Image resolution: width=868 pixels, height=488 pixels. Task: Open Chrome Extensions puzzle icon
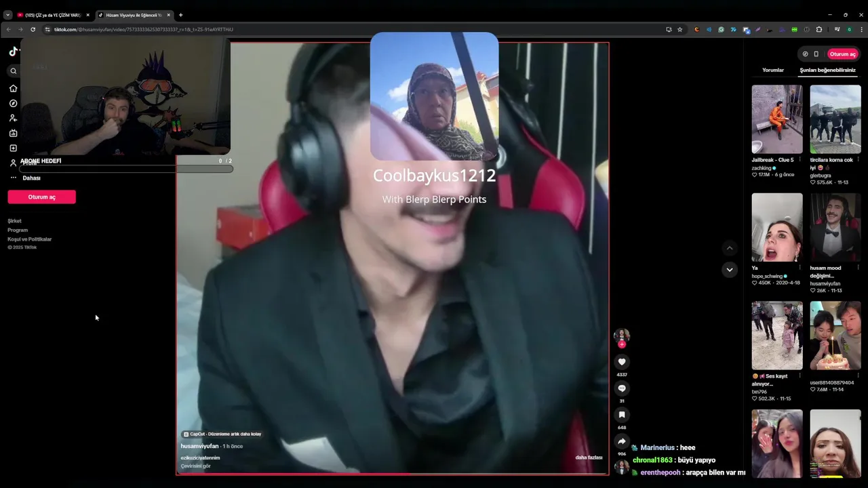[x=819, y=29]
